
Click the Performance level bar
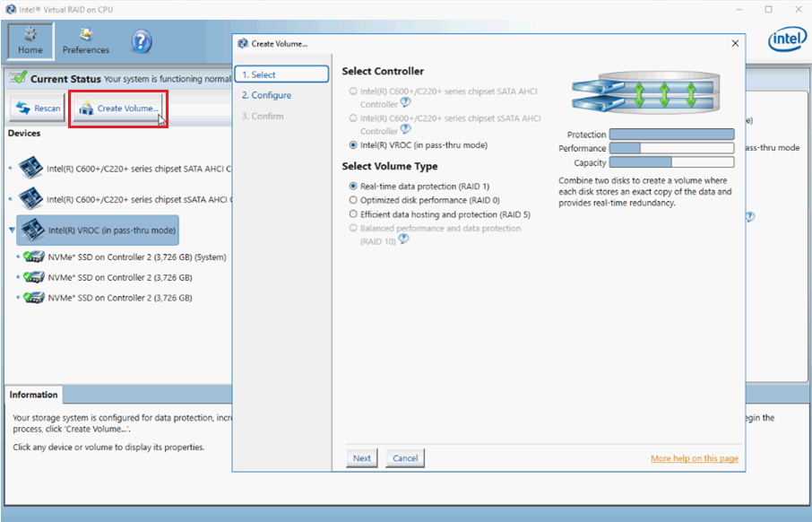click(671, 148)
